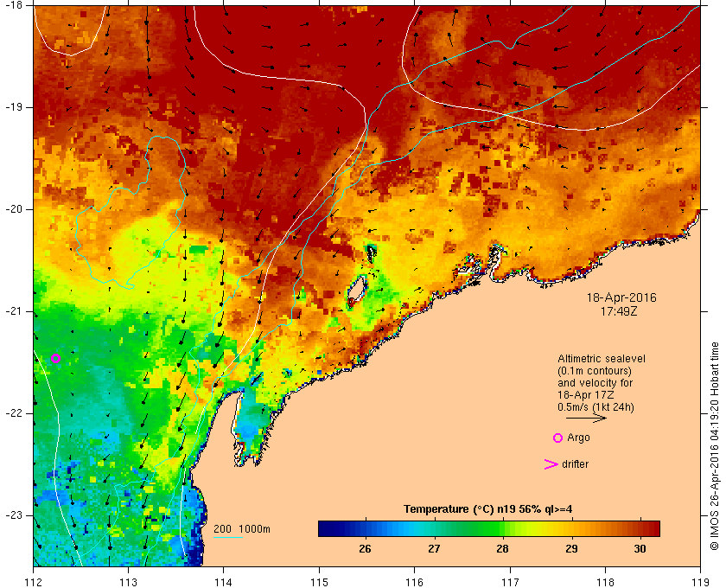Click the magenta drifter legend arrow symbol
Viewport: 726px width, 588px height.
click(551, 463)
